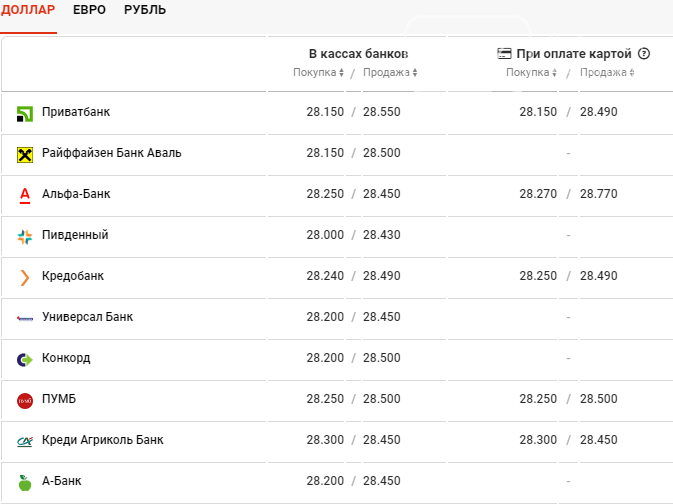
Task: Click the help question mark near card payment
Action: click(x=644, y=54)
